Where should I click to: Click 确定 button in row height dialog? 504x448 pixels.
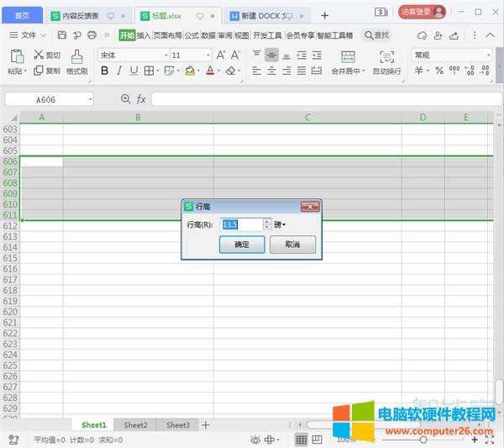tap(241, 245)
